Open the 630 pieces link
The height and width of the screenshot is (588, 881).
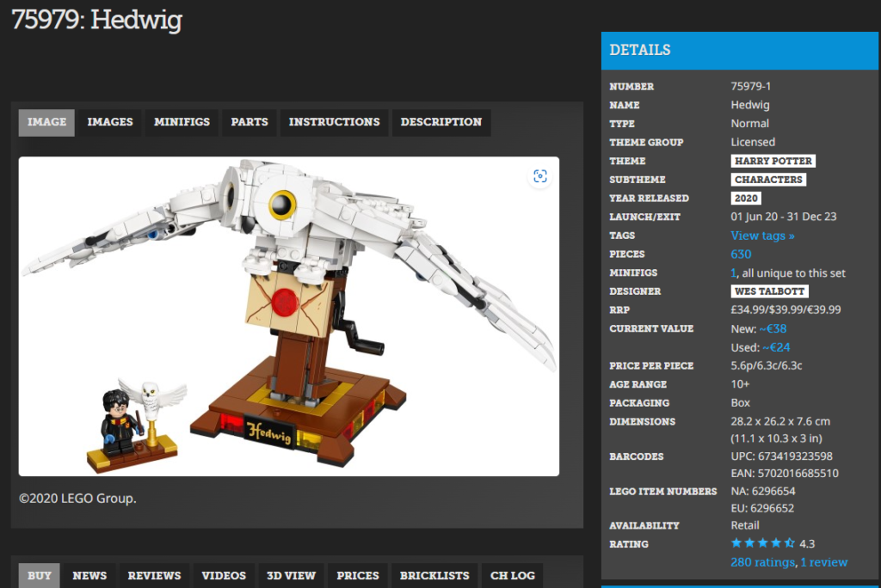click(x=741, y=254)
